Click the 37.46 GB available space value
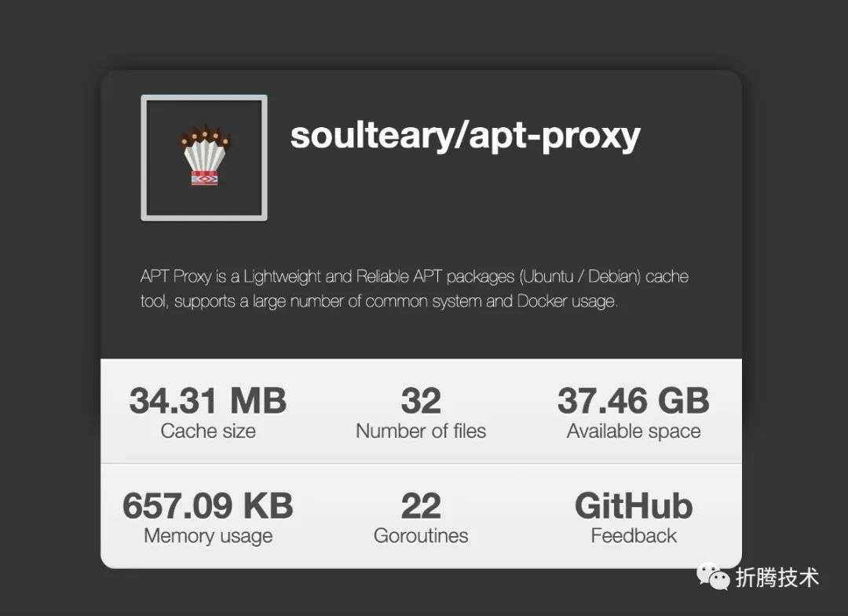 pyautogui.click(x=634, y=400)
